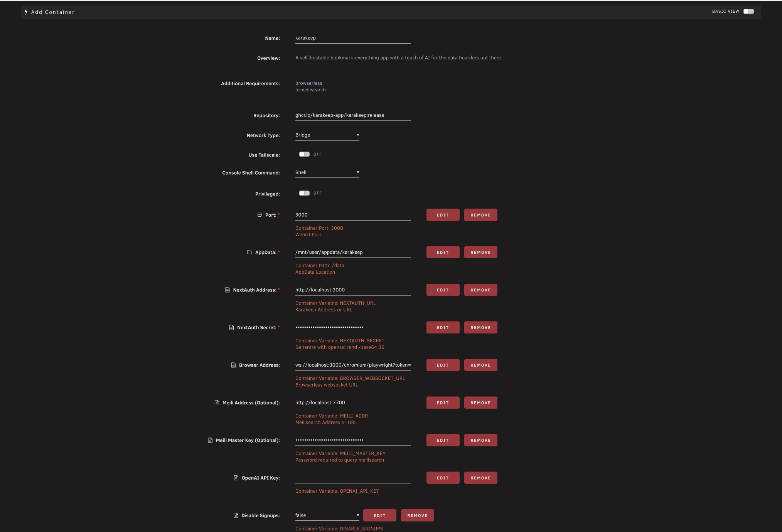Click the document icon beside NextAuth Secret
This screenshot has height=532, width=782.
[x=231, y=327]
